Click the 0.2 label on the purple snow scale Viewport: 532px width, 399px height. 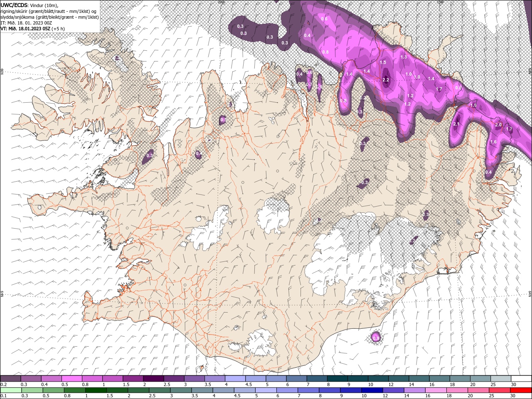coord(3,384)
